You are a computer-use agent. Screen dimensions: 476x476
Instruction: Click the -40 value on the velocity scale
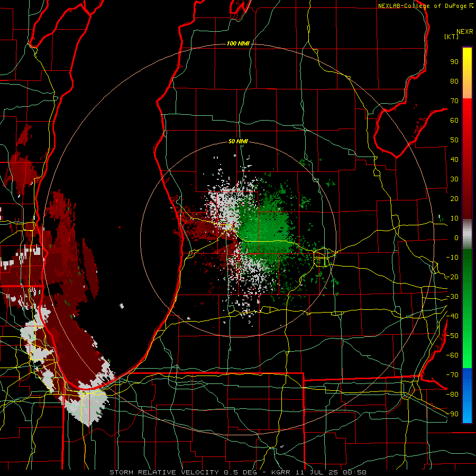click(452, 316)
